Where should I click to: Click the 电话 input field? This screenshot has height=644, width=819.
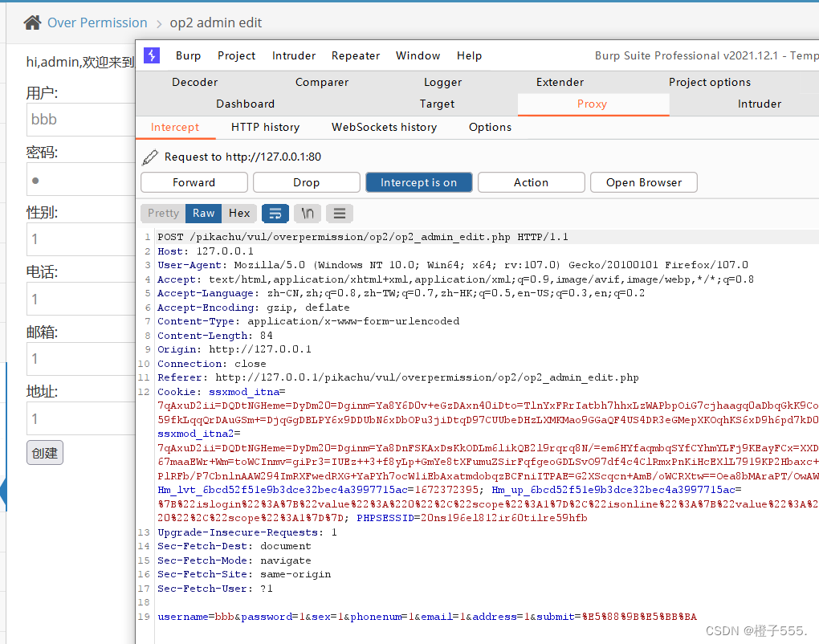tap(80, 300)
